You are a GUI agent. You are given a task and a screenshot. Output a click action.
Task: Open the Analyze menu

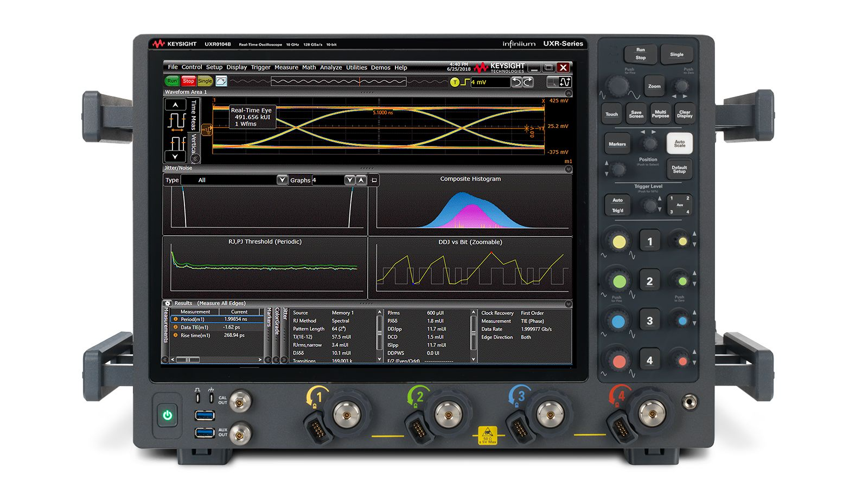[330, 68]
